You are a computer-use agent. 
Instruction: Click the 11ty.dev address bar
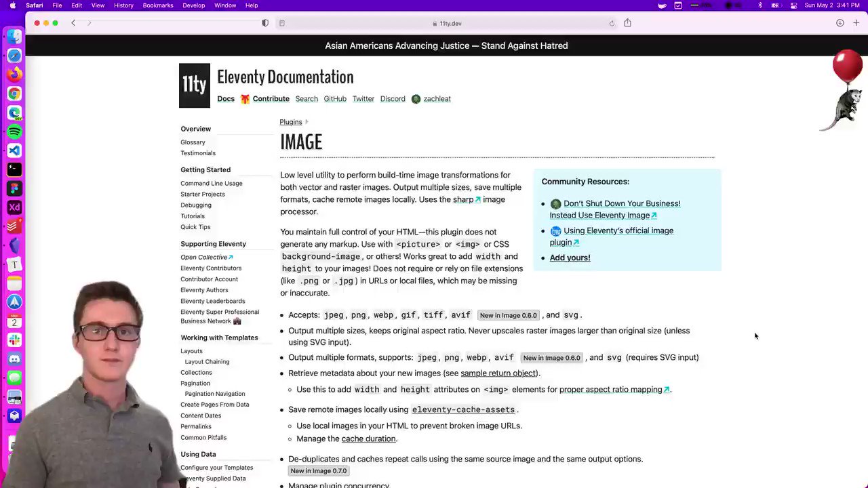[x=447, y=23]
